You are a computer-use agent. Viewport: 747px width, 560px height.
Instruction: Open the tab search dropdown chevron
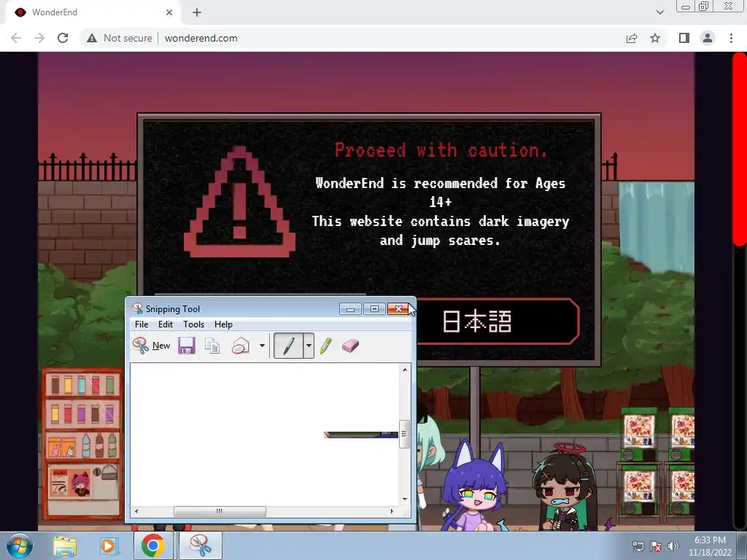tap(659, 12)
